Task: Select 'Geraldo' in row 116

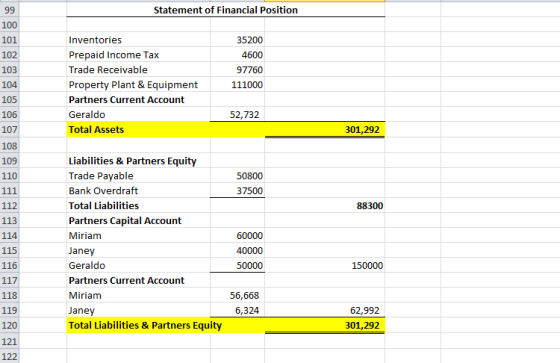Action: tap(138, 265)
